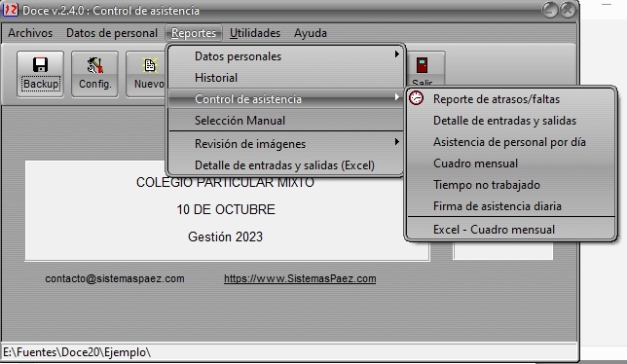The width and height of the screenshot is (627, 364).
Task: Open the Archivos menu
Action: pyautogui.click(x=30, y=33)
